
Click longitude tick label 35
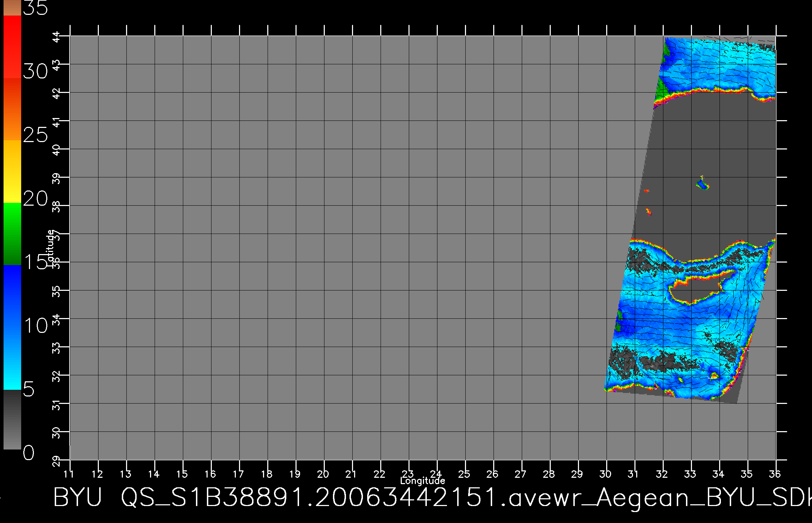747,474
